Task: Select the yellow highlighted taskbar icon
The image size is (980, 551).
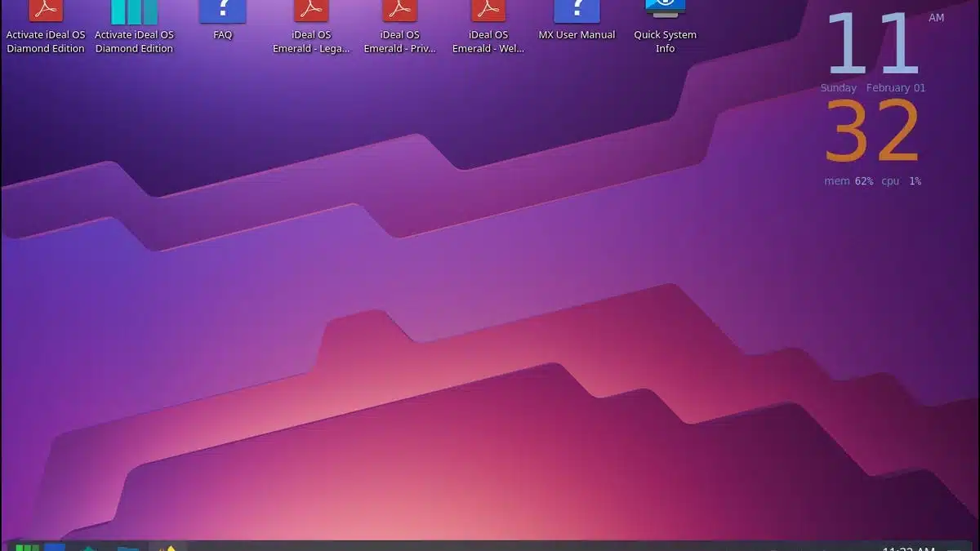Action: coord(167,547)
